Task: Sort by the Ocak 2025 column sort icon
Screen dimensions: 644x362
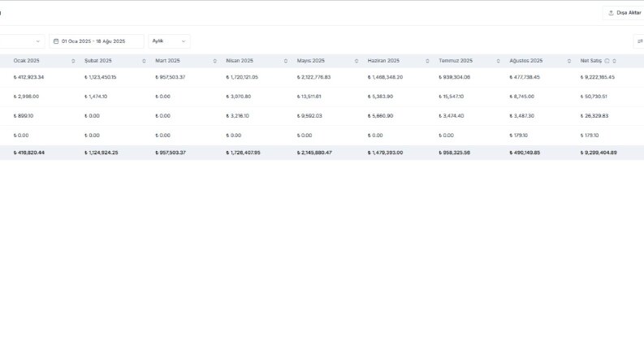Action: (73, 61)
